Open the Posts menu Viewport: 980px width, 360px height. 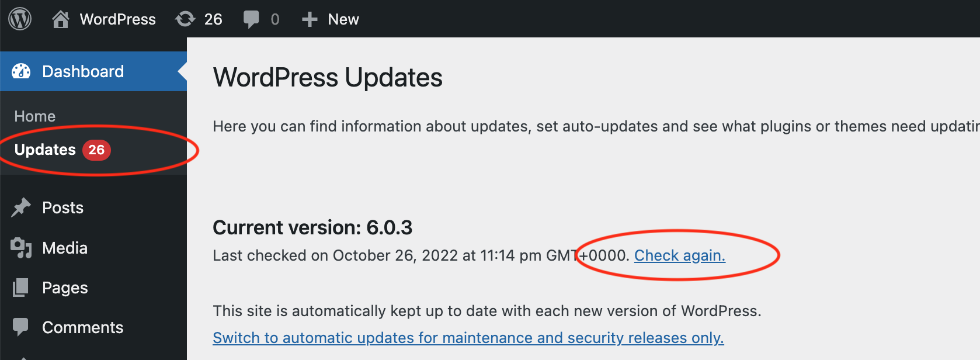pos(63,207)
